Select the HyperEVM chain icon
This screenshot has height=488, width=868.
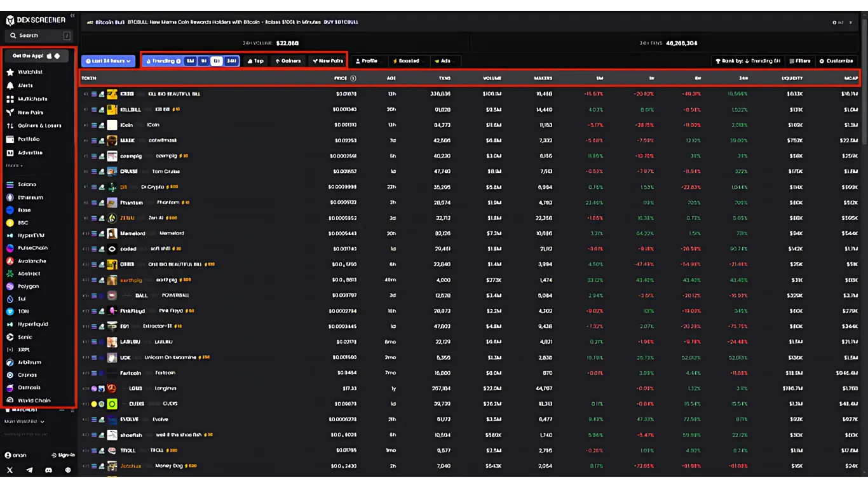(x=10, y=236)
